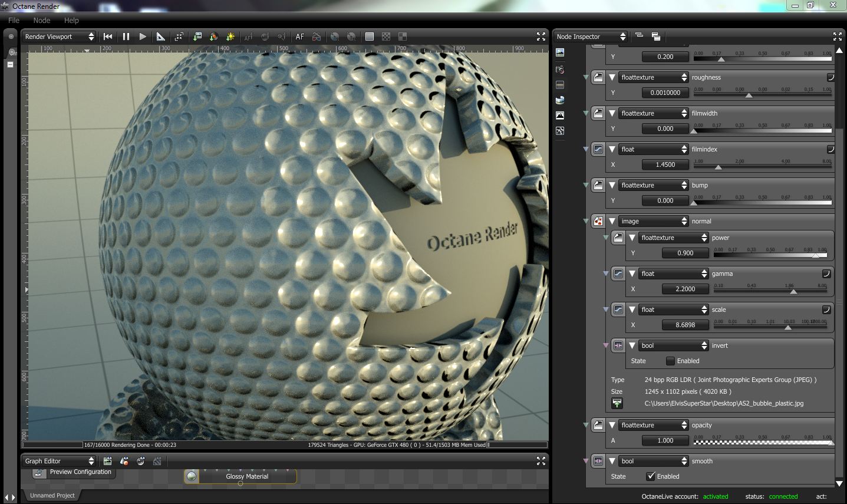The image size is (847, 504).
Task: Open the Node Inspector panel type dropdown
Action: [x=591, y=37]
